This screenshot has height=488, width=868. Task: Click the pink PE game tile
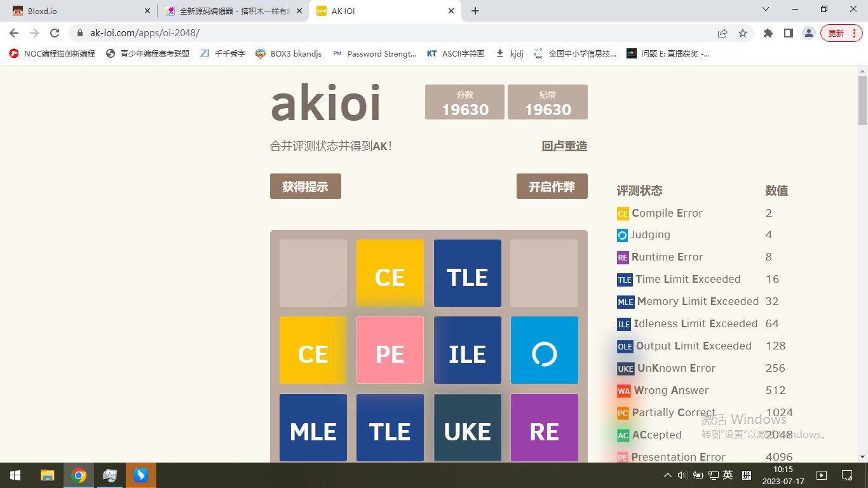click(390, 350)
